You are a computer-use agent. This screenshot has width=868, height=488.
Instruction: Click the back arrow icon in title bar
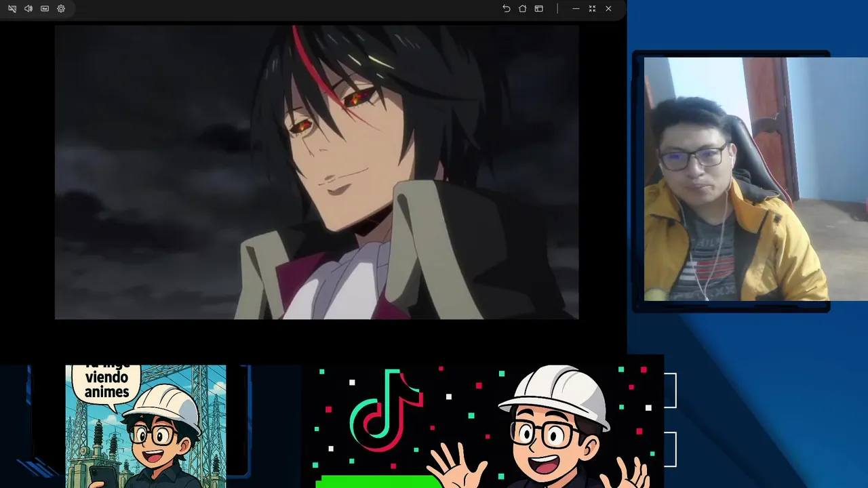506,9
